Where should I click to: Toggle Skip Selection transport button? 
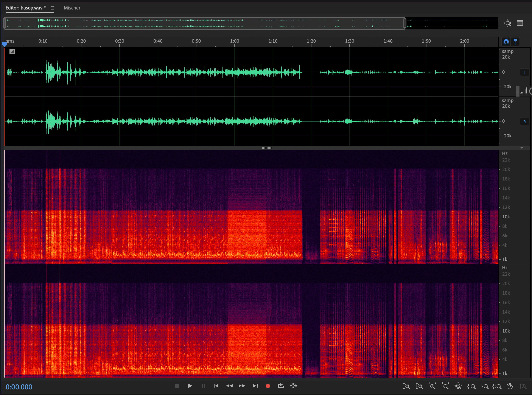pyautogui.click(x=294, y=386)
